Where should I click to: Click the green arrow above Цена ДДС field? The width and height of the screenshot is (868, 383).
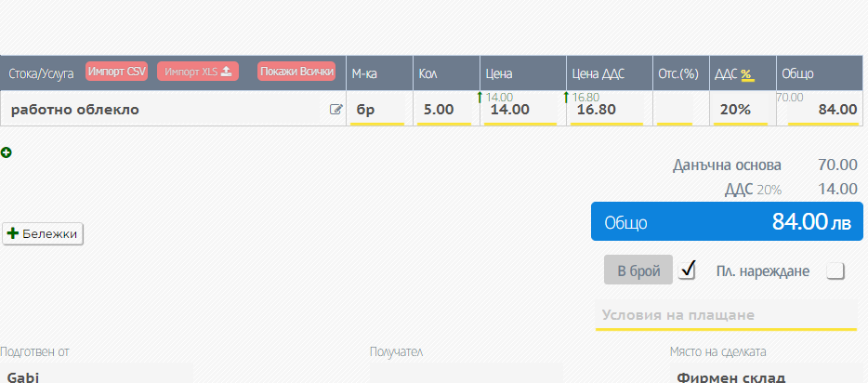click(x=567, y=97)
